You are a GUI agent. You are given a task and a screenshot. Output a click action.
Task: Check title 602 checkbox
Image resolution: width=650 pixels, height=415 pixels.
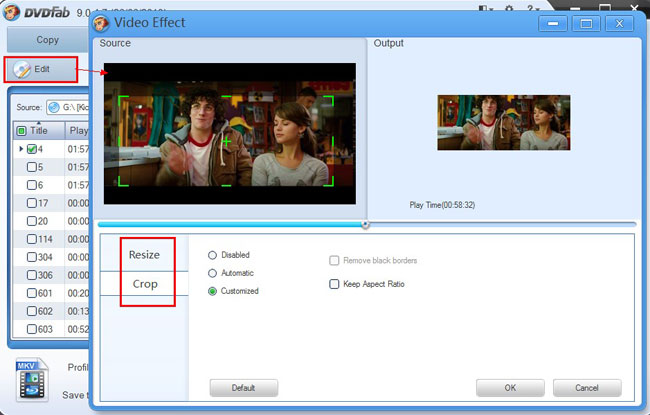32,311
